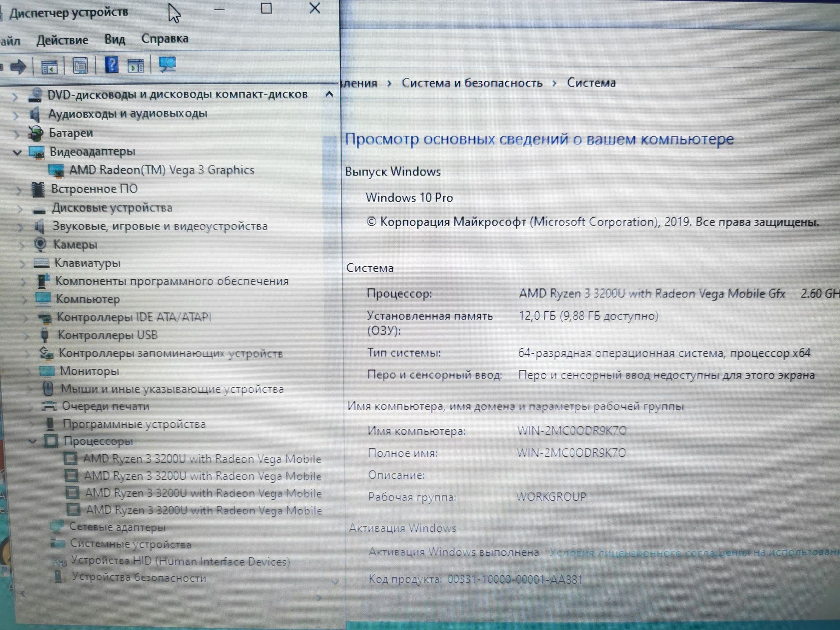
Task: Open license agreement terms link
Action: [x=694, y=552]
